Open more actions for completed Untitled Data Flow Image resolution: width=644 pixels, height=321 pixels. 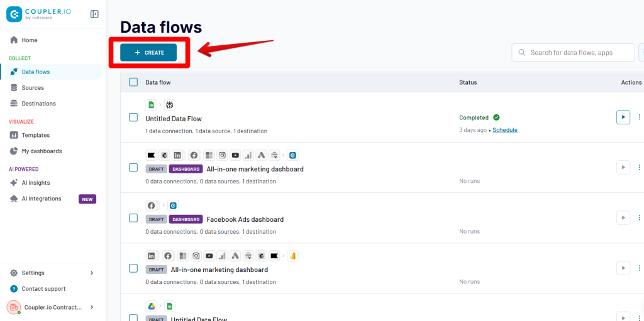pos(639,117)
